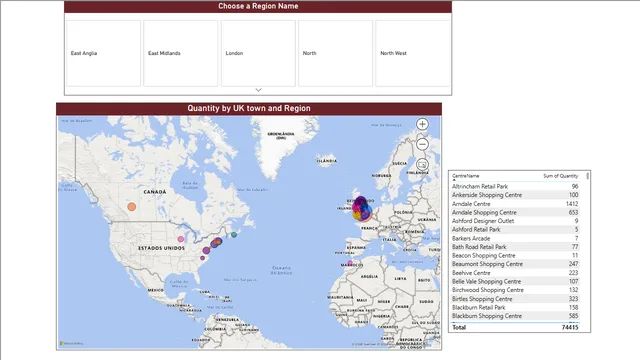This screenshot has height=360, width=640.
Task: Sort table by CentreName column header
Action: coord(465,176)
